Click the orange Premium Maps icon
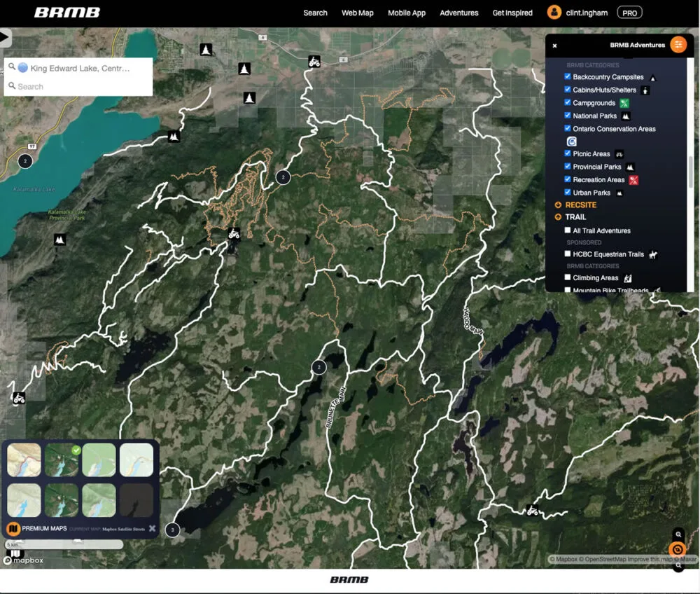Image resolution: width=700 pixels, height=594 pixels. [x=13, y=528]
